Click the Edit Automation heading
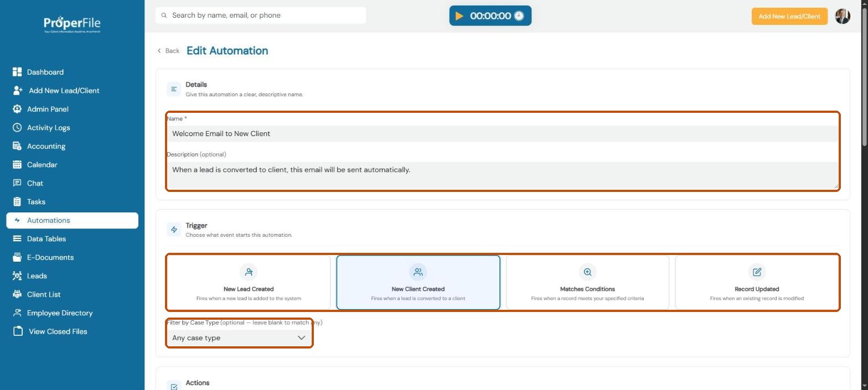The width and height of the screenshot is (868, 390). (228, 50)
